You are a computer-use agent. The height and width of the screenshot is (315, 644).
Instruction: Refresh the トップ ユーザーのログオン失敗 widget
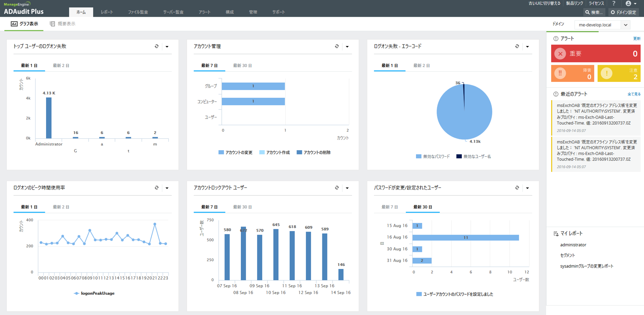coord(157,46)
